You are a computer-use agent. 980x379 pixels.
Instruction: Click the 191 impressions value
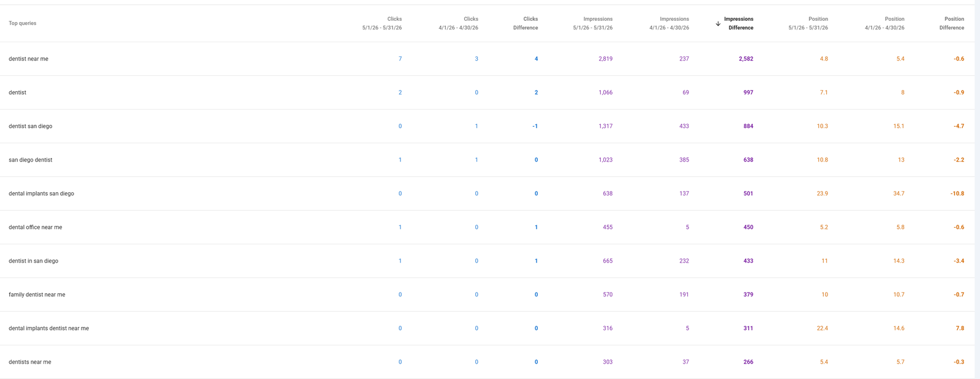pyautogui.click(x=684, y=295)
